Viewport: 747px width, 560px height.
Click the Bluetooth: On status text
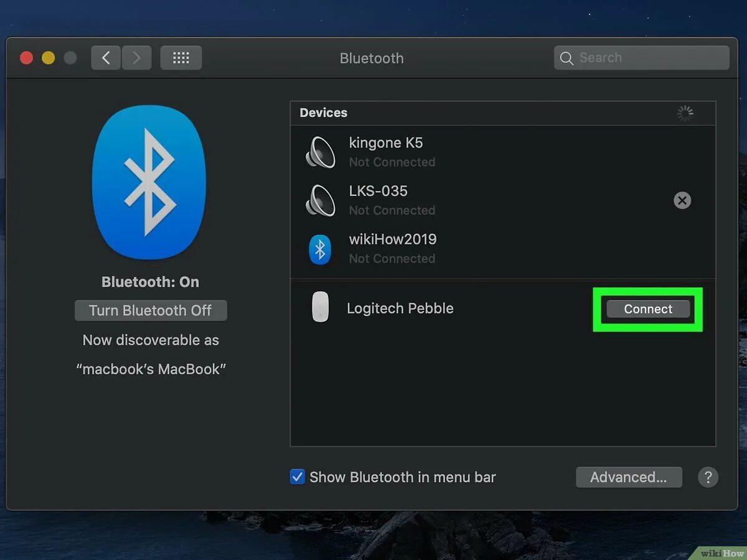(151, 282)
